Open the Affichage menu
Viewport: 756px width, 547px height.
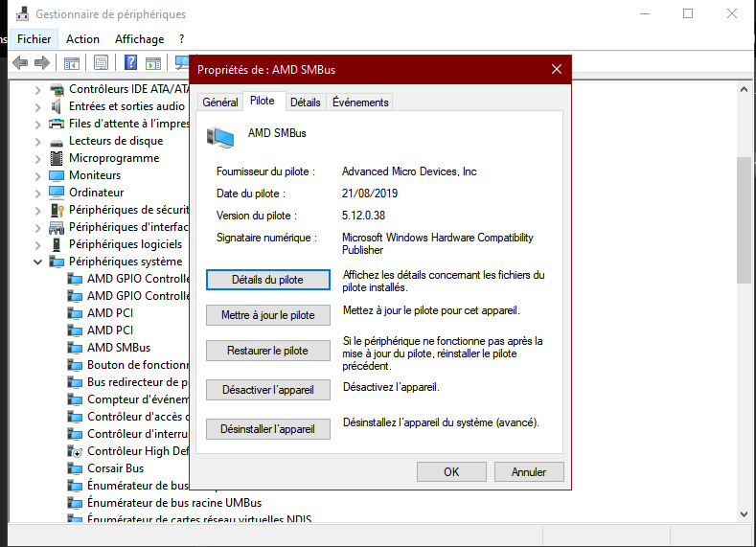point(139,39)
